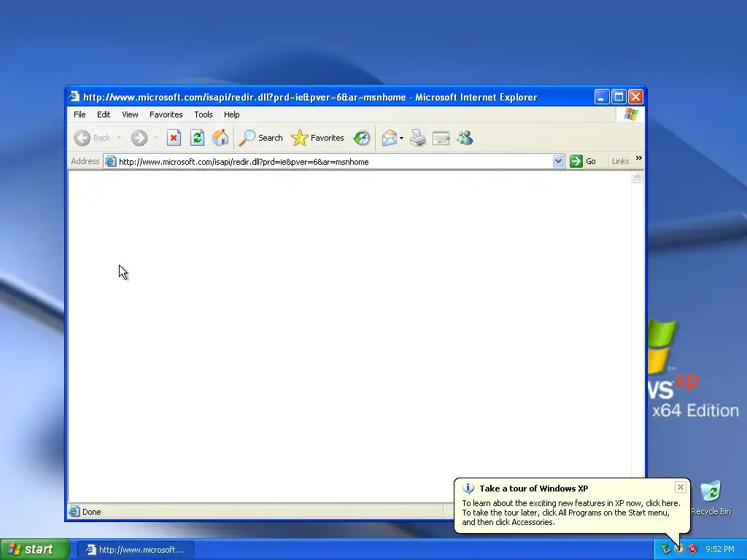Click the Start button

[35, 550]
